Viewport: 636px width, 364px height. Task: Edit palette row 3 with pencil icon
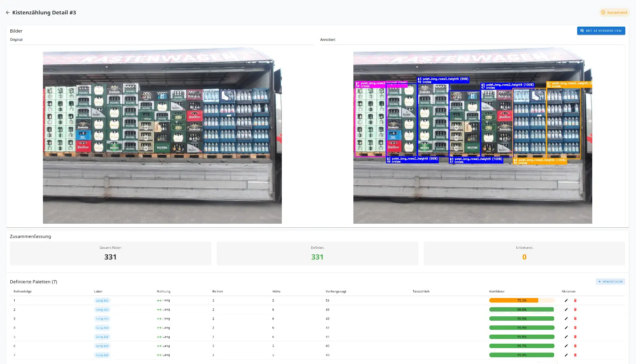click(566, 319)
